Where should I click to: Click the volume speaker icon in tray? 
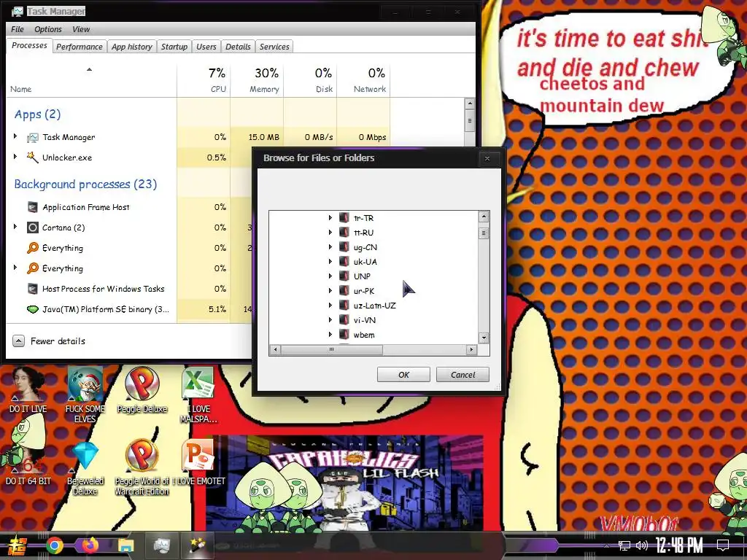coord(642,545)
